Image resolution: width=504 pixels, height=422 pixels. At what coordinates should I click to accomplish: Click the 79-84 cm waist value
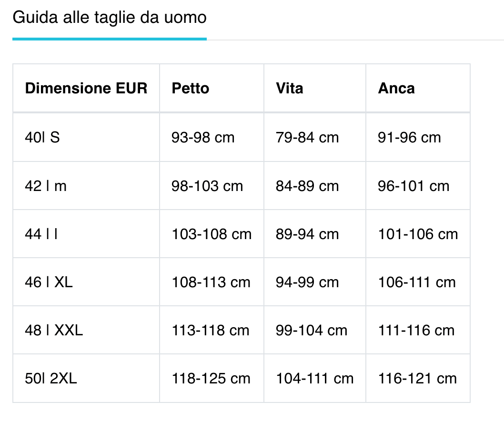[307, 138]
